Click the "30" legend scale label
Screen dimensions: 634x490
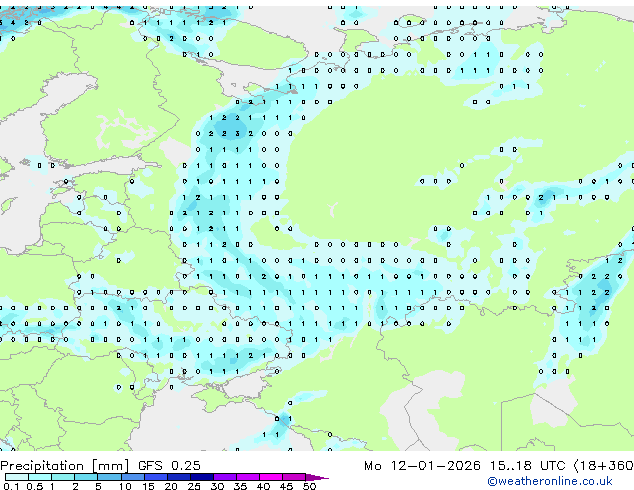click(217, 486)
